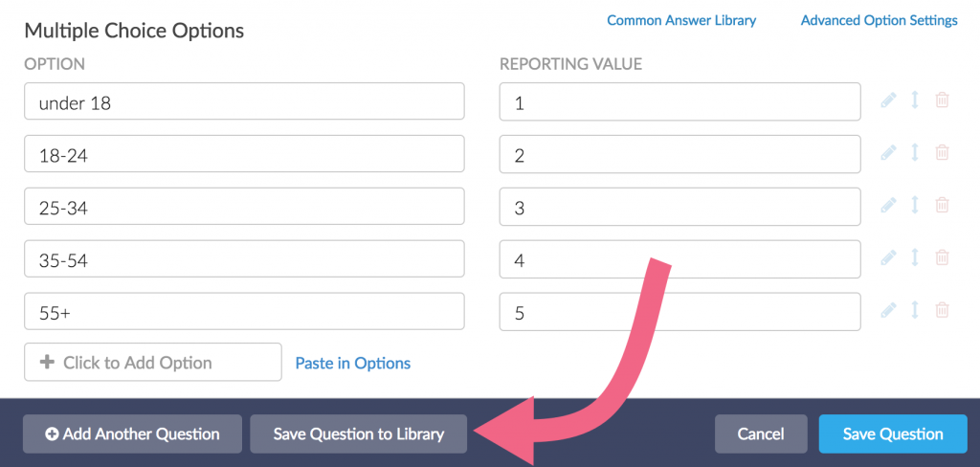This screenshot has width=980, height=467.
Task: Click reorder arrow icon for '55+' row
Action: coord(915,310)
